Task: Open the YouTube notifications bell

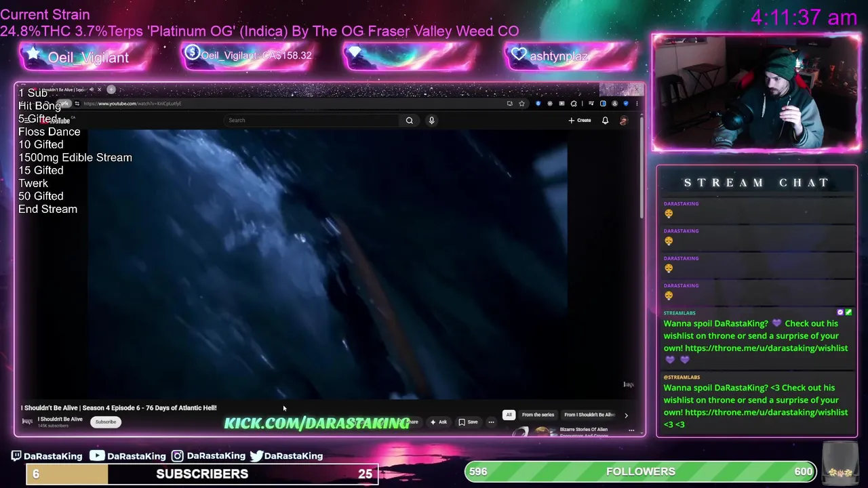Action: [x=605, y=121]
